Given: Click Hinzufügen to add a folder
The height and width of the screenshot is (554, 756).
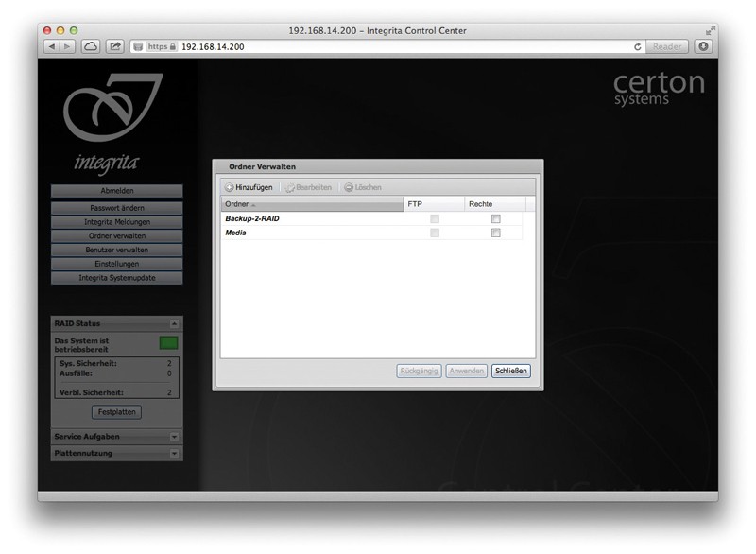Looking at the screenshot, I should point(249,187).
